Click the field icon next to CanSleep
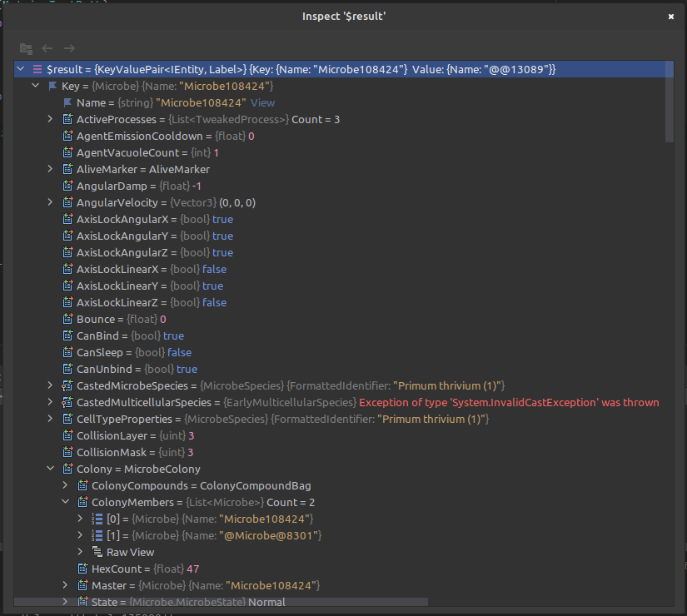687x616 pixels. coord(67,352)
